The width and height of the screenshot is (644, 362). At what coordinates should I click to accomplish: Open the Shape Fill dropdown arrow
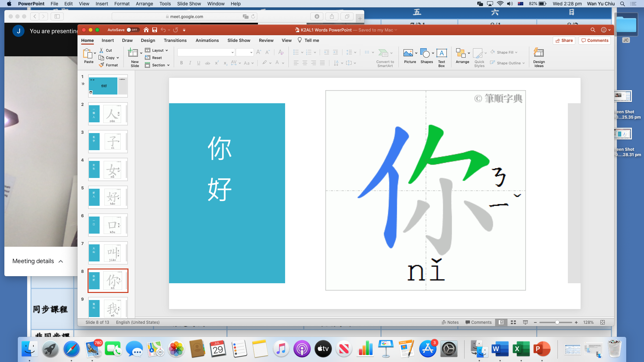click(516, 52)
